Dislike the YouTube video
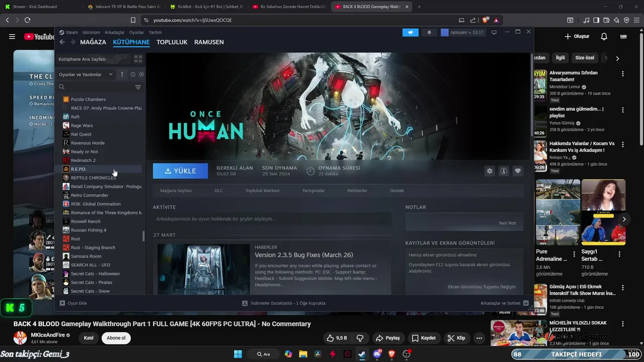644x362 pixels. [360, 338]
